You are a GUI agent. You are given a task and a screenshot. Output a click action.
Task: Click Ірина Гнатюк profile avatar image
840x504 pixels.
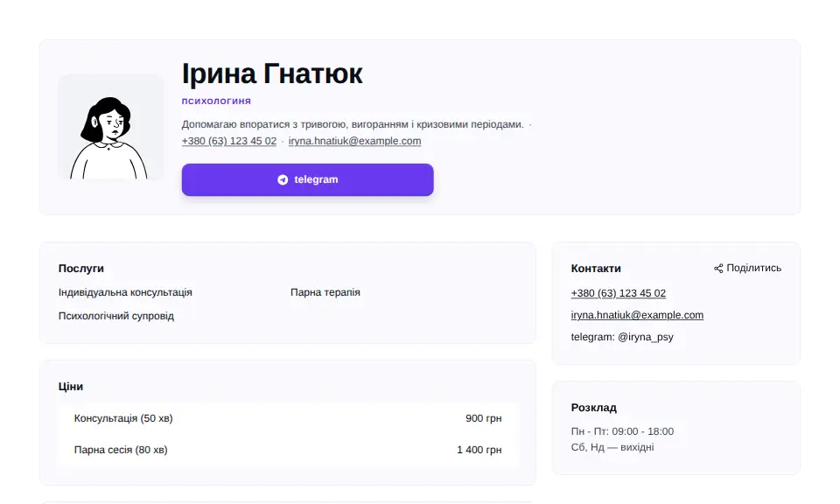pos(111,127)
